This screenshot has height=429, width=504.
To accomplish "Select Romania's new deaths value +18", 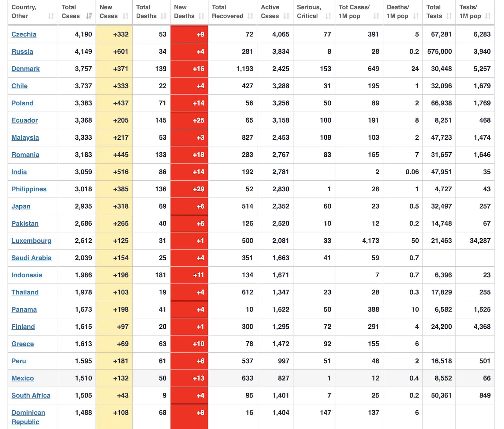I will (x=198, y=155).
